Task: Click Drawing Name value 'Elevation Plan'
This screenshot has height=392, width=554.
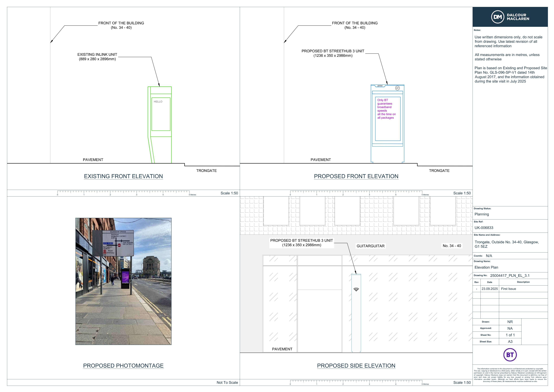Action: tap(486, 267)
